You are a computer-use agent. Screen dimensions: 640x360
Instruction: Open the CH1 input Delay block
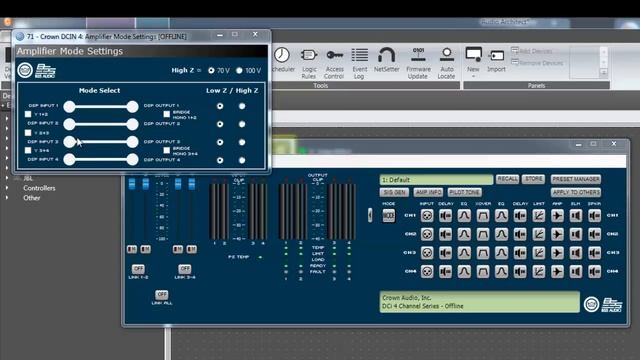[445, 216]
